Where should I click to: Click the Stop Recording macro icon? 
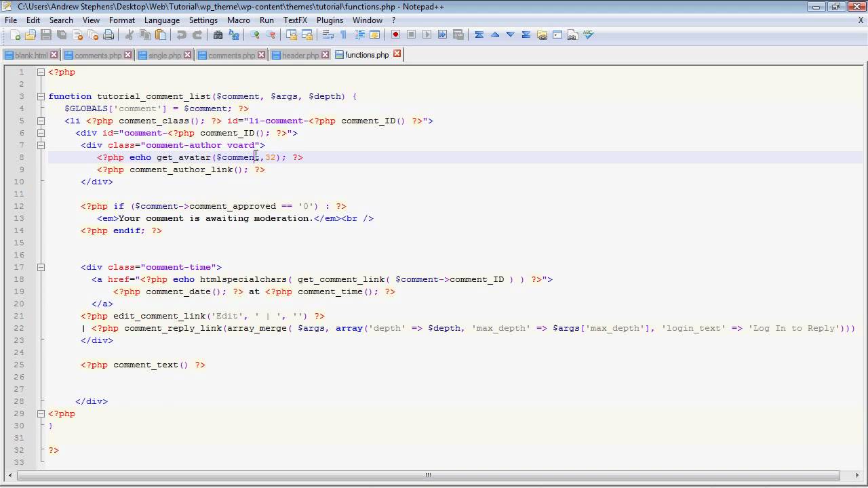[411, 35]
